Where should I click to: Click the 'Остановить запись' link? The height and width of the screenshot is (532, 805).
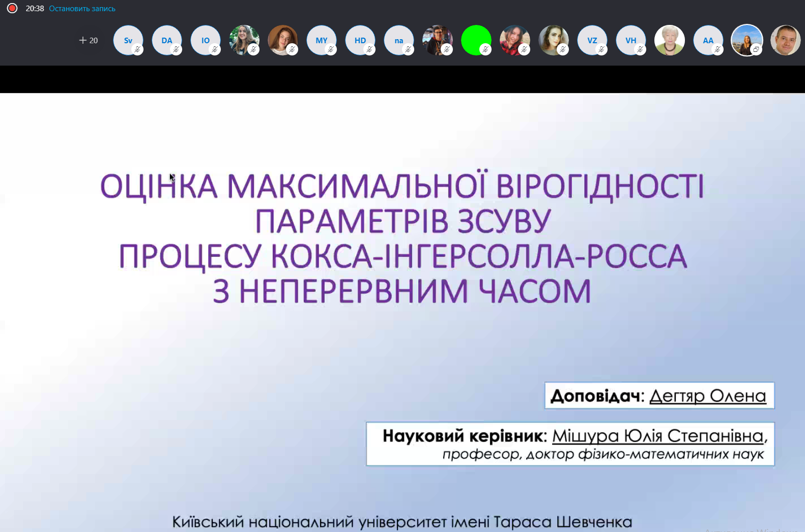pyautogui.click(x=82, y=9)
